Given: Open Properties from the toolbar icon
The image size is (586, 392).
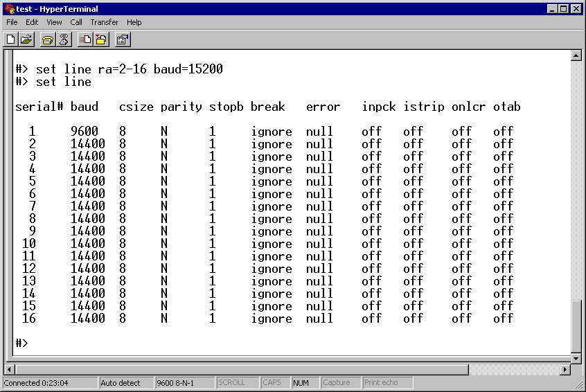Looking at the screenshot, I should (122, 39).
